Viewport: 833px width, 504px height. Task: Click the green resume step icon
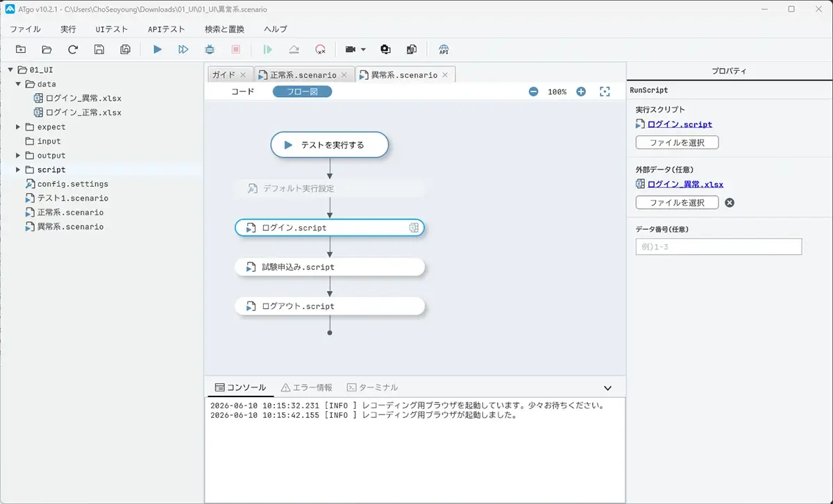(268, 49)
